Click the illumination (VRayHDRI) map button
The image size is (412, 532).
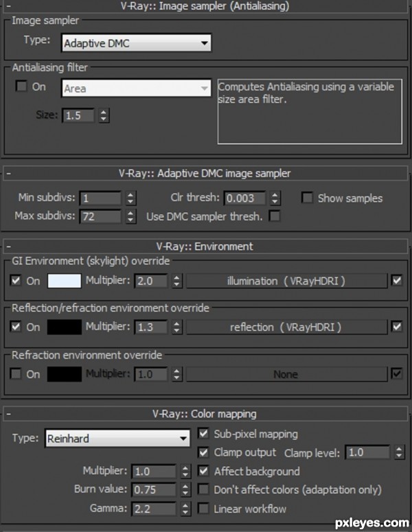coord(286,281)
